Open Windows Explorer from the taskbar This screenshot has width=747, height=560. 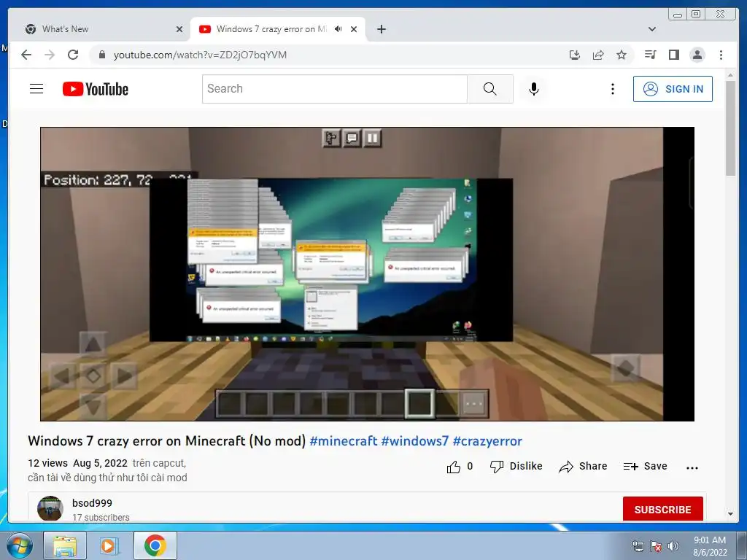point(65,545)
